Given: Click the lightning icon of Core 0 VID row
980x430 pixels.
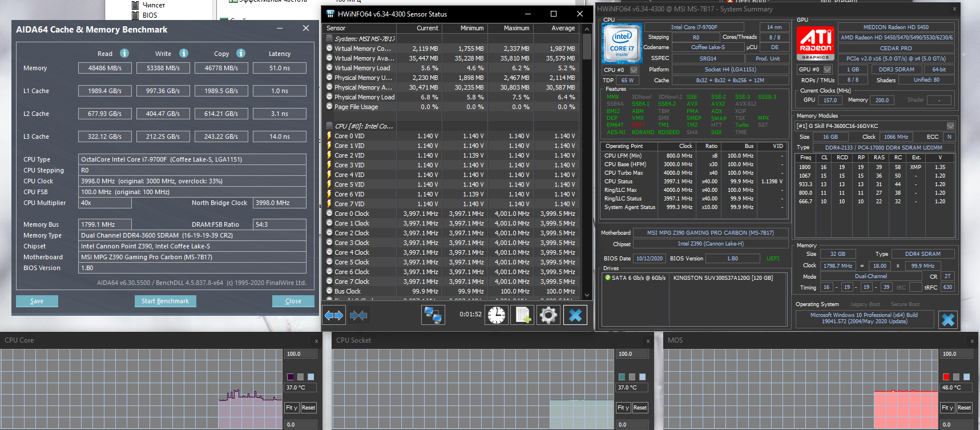Looking at the screenshot, I should [329, 136].
